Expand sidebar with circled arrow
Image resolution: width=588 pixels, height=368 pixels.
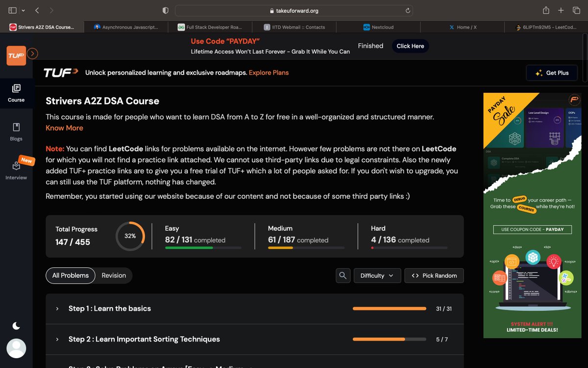[32, 53]
